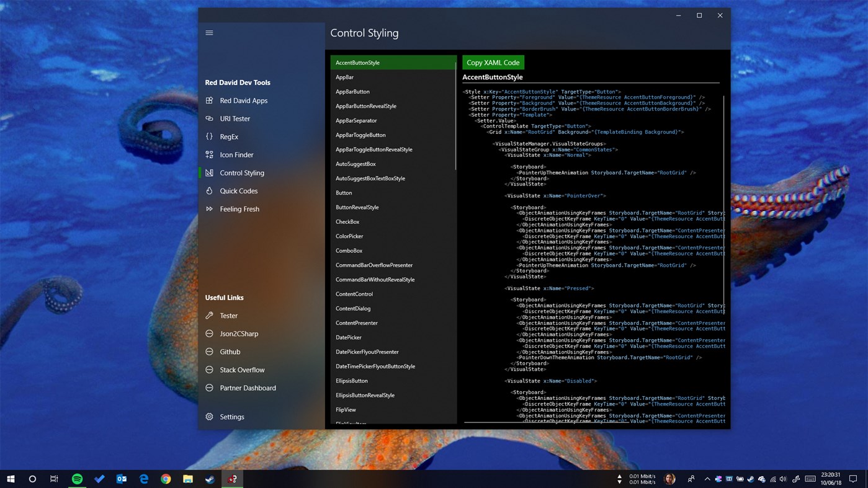Select FlipView in the list
The image size is (868, 488).
[393, 410]
